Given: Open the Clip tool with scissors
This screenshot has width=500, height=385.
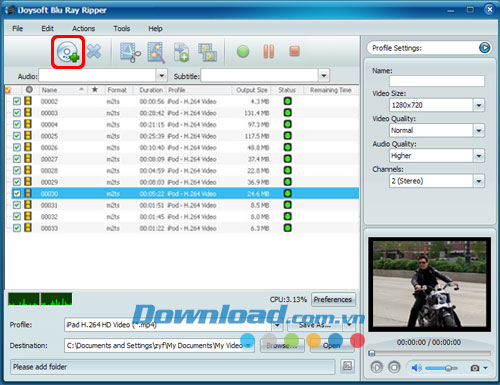Looking at the screenshot, I should 130,52.
